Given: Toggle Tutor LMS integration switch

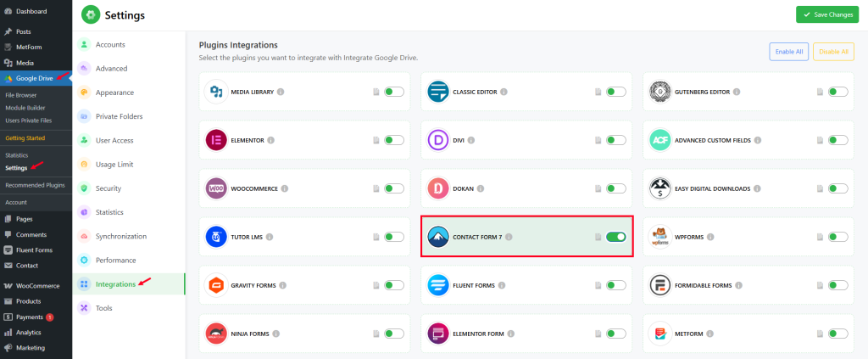Looking at the screenshot, I should pyautogui.click(x=394, y=237).
